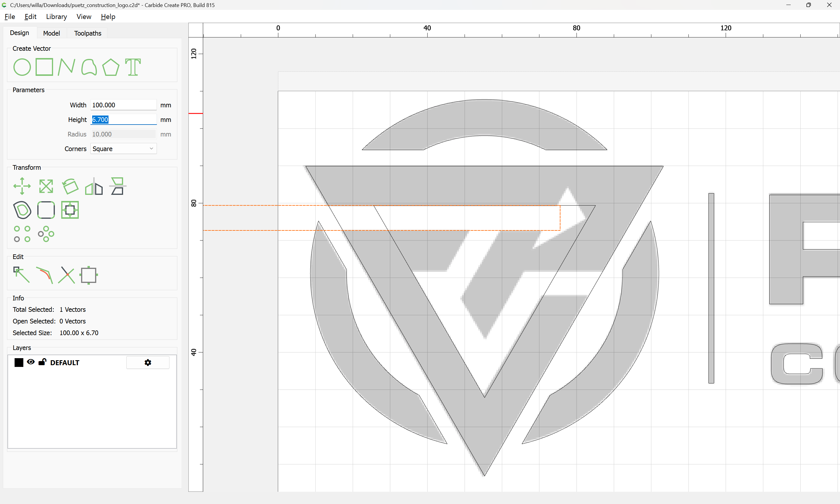Open the Corner rounding tool

(46, 210)
